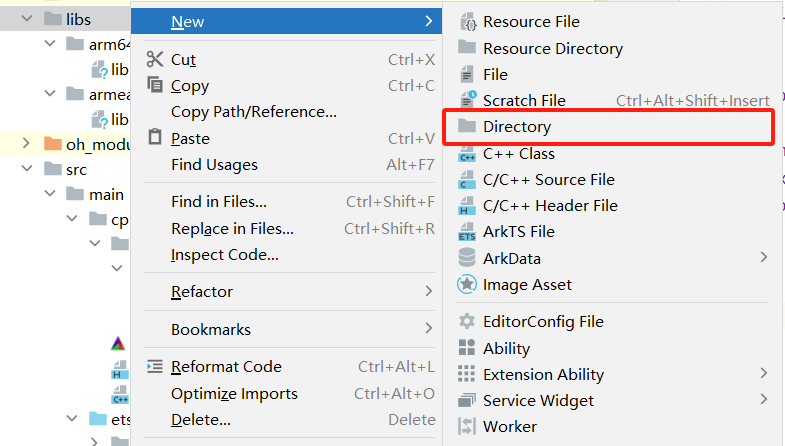Image resolution: width=785 pixels, height=446 pixels.
Task: Collapse the src folder node
Action: coord(26,169)
